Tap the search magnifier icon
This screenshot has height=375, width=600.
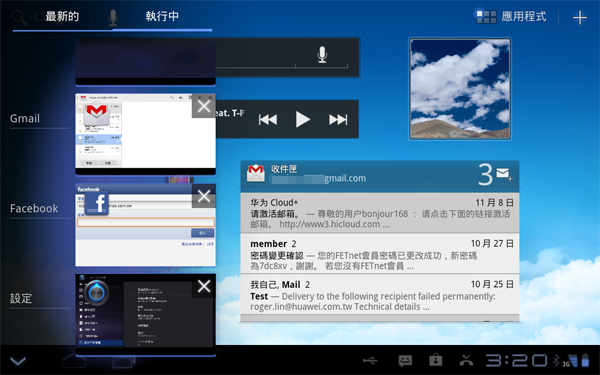[x=19, y=17]
